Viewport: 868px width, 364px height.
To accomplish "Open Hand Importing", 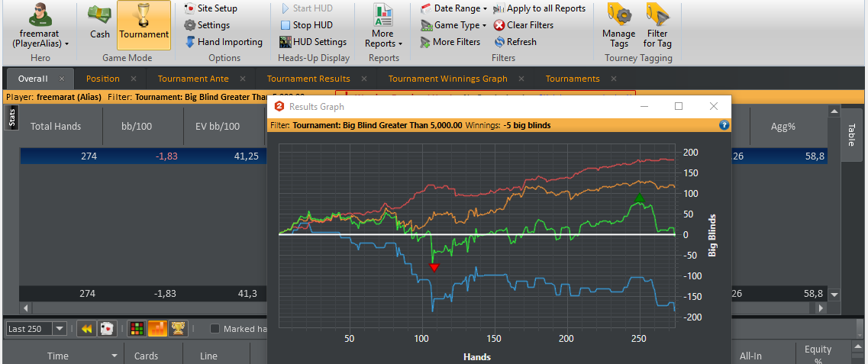I will (224, 41).
